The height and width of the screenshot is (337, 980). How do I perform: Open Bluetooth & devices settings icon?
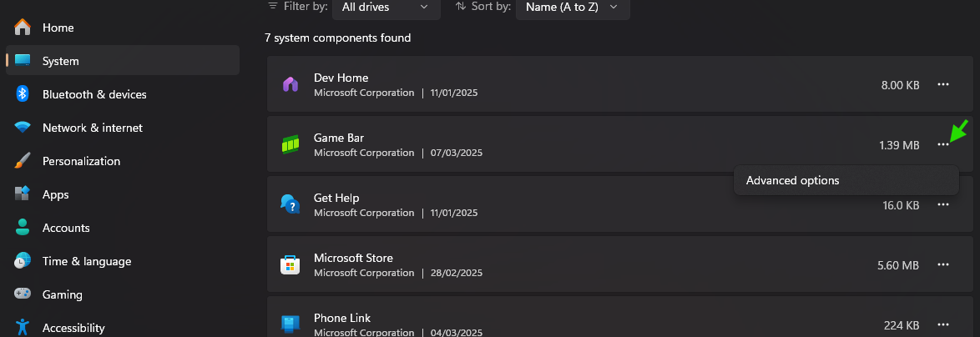click(23, 94)
